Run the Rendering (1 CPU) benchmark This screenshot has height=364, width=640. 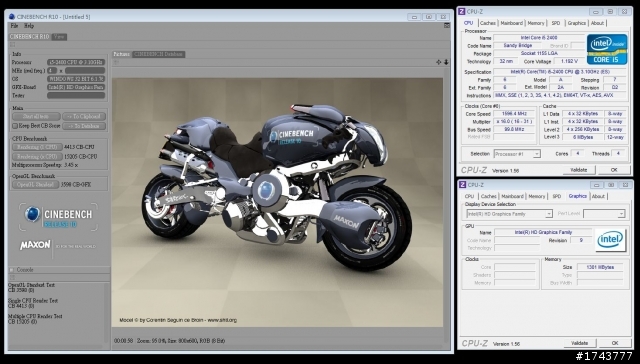click(x=37, y=147)
